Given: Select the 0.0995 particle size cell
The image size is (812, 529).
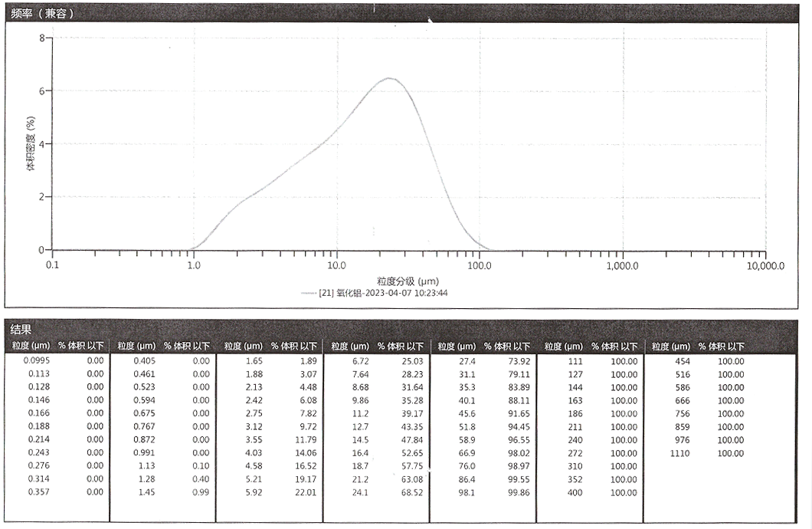Looking at the screenshot, I should 36,361.
